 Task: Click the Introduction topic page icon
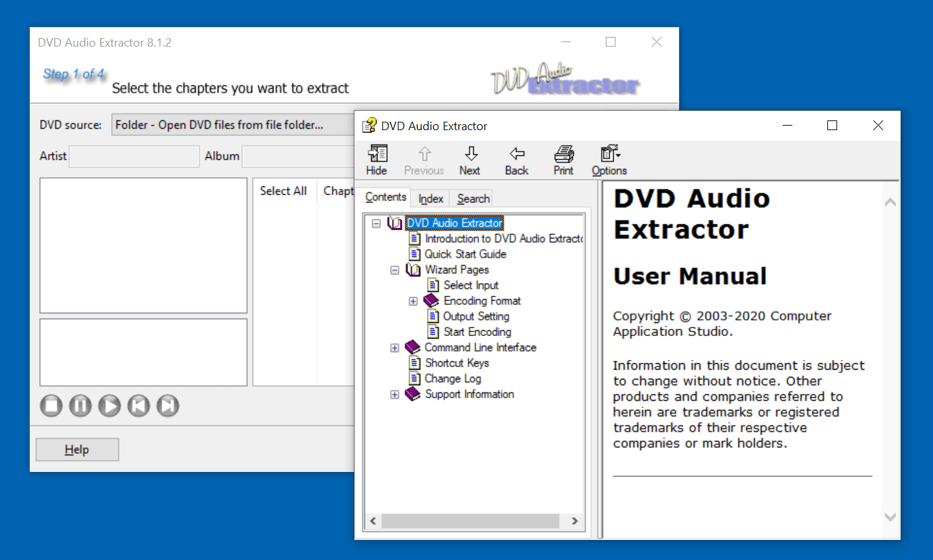tap(415, 238)
